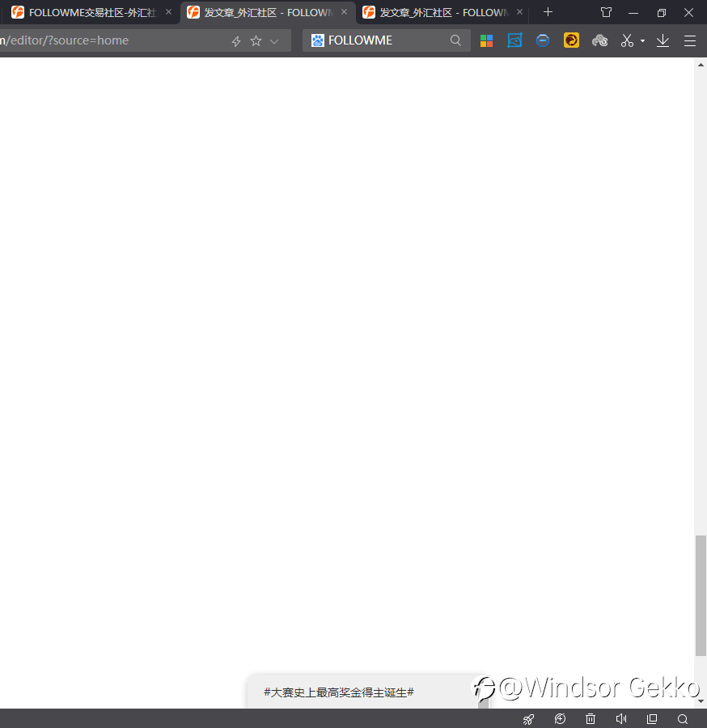Select the #大赛史上最高奖金得主诞生# topic
The image size is (707, 728).
click(x=339, y=692)
